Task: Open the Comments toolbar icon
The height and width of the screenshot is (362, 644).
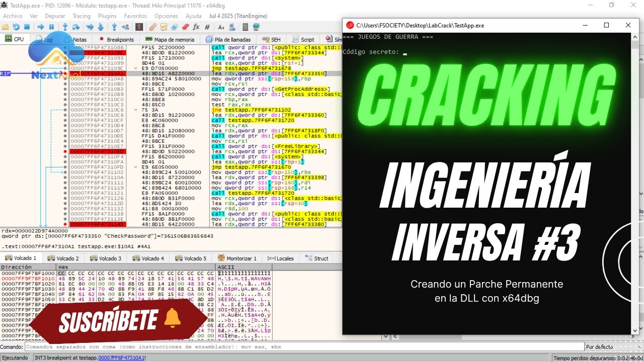Action: coord(164,27)
